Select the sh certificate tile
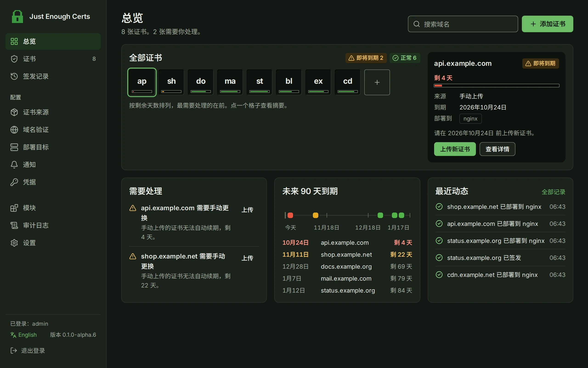The width and height of the screenshot is (588, 368). [171, 82]
